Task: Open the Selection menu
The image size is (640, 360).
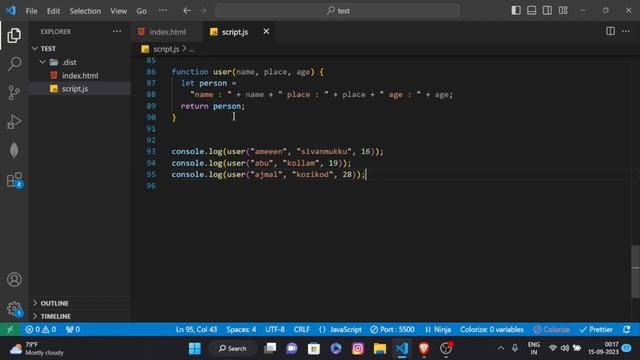Action: click(85, 11)
